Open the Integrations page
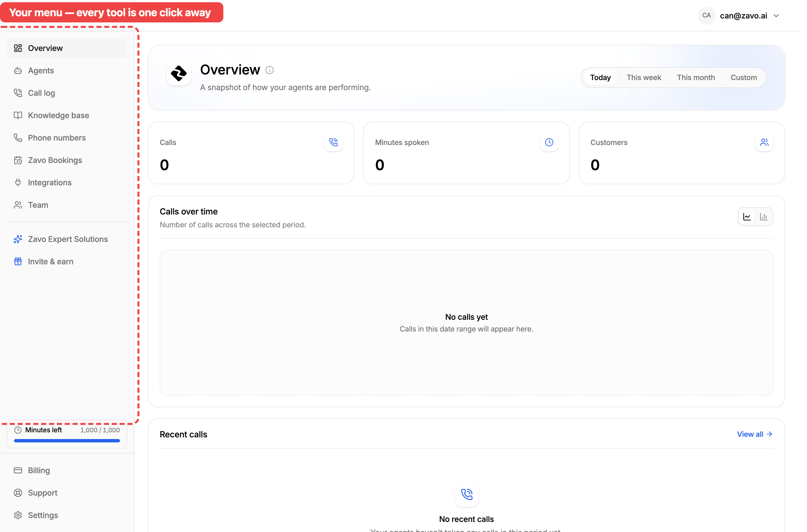The width and height of the screenshot is (807, 532). 67,183
